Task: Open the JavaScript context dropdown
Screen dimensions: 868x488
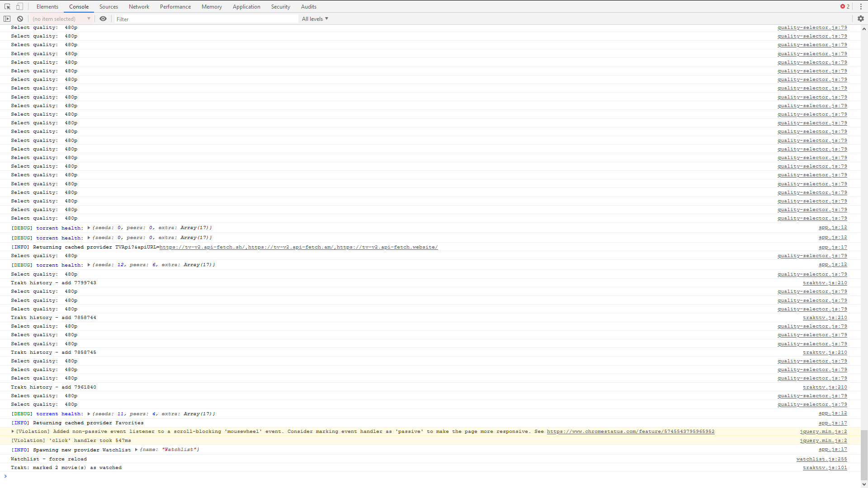Action: [x=61, y=19]
